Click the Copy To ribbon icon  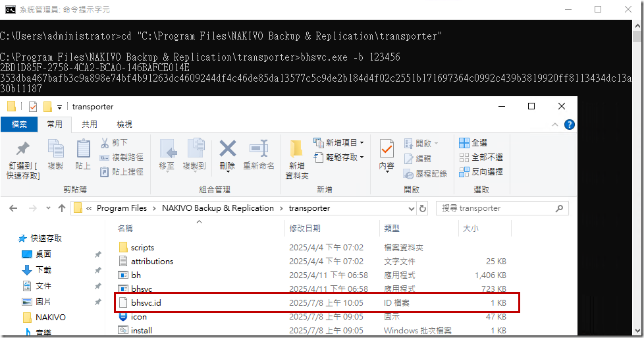tap(196, 149)
